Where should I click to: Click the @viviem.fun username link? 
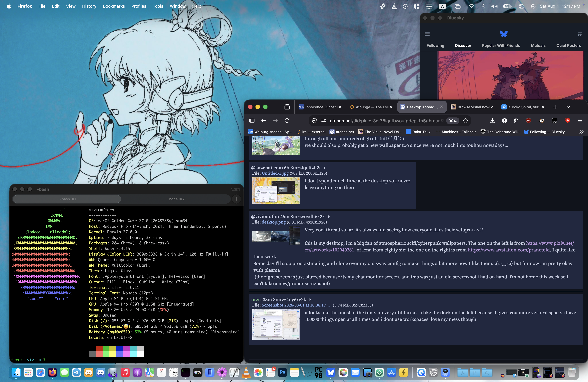265,217
